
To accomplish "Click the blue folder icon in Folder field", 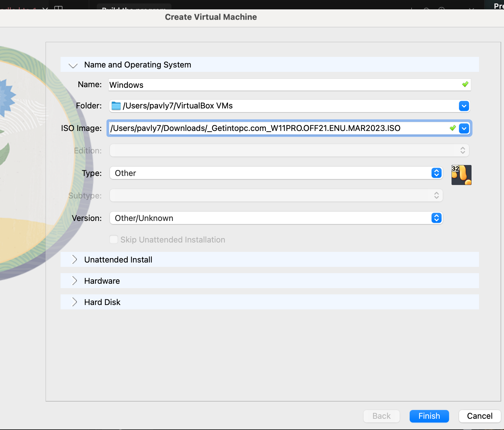I will click(116, 106).
